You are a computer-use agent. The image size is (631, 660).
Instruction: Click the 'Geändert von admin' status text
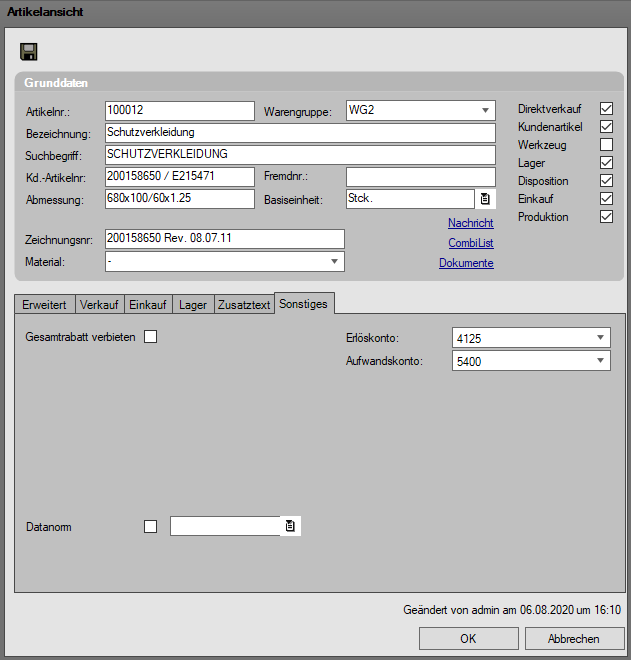(512, 609)
